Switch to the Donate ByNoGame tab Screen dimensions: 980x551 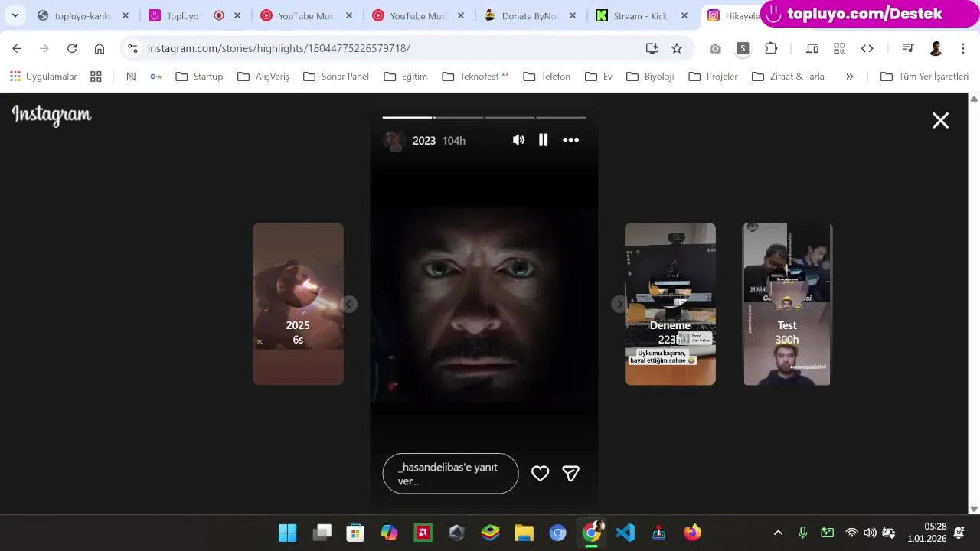pos(530,16)
